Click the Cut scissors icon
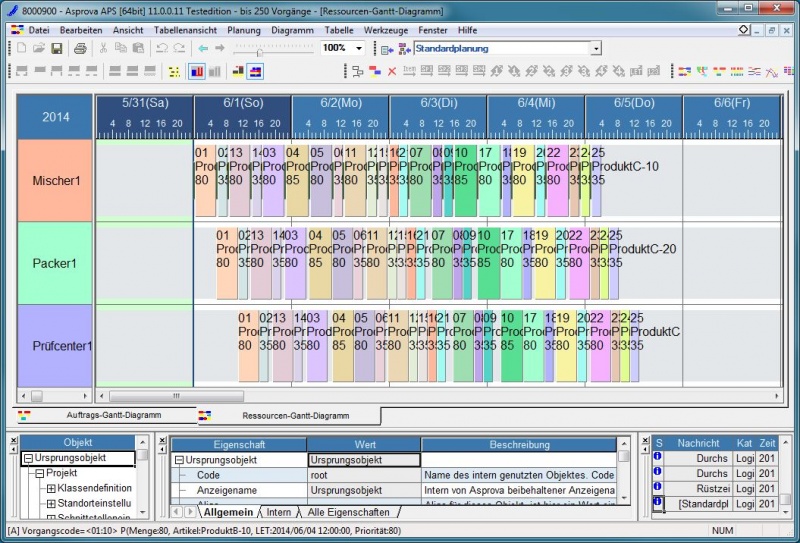The image size is (800, 543). tap(102, 48)
